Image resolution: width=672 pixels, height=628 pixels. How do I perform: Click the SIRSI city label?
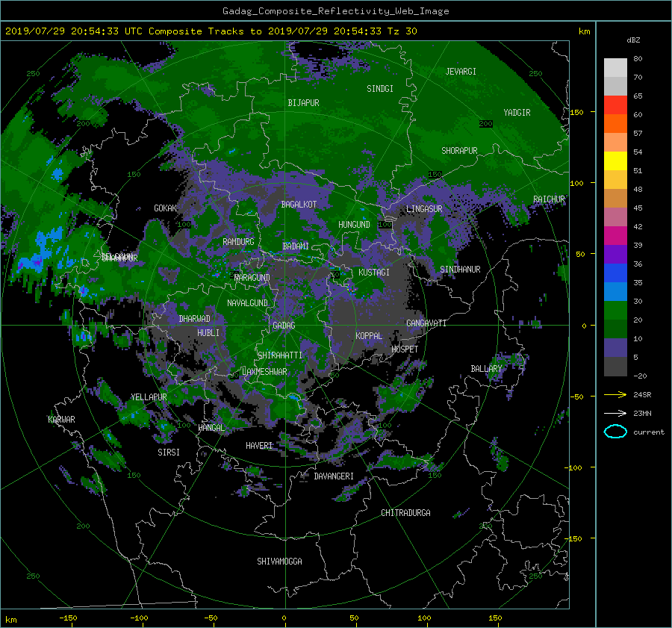(169, 453)
